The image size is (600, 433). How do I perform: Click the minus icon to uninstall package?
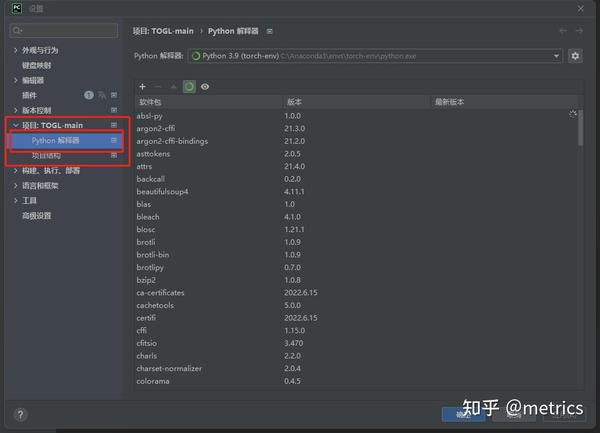coord(158,87)
